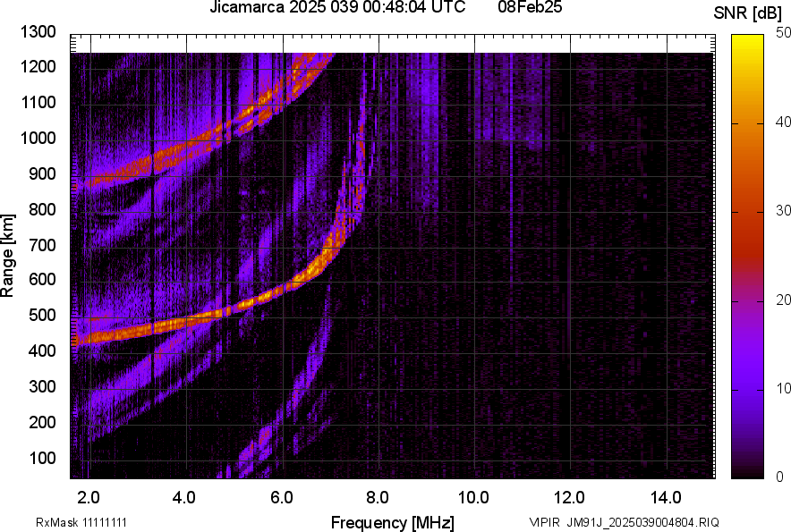Click the title text 'Jicamarca 2025 039 00:48:04 UTC'
The height and width of the screenshot is (532, 791).
(x=337, y=7)
